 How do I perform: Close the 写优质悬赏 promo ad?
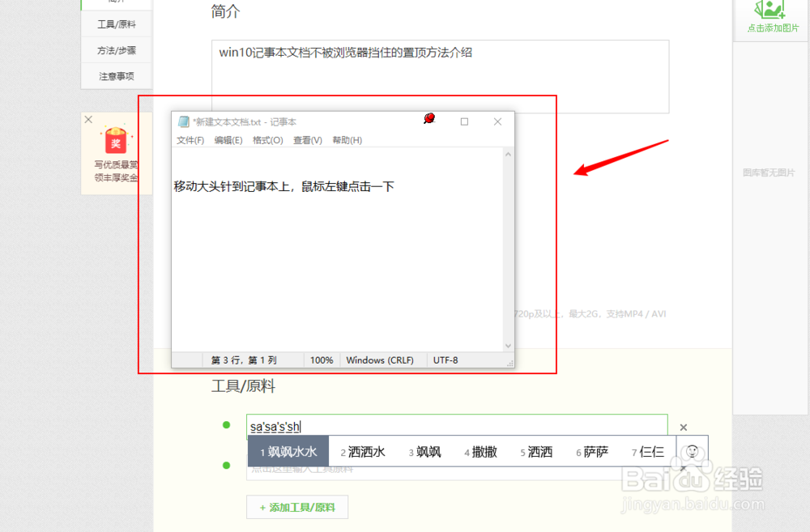point(89,119)
